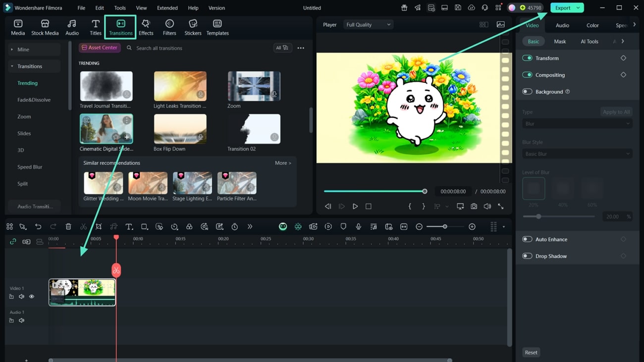Click the color match circles icon in timeline toolbar

(189, 226)
